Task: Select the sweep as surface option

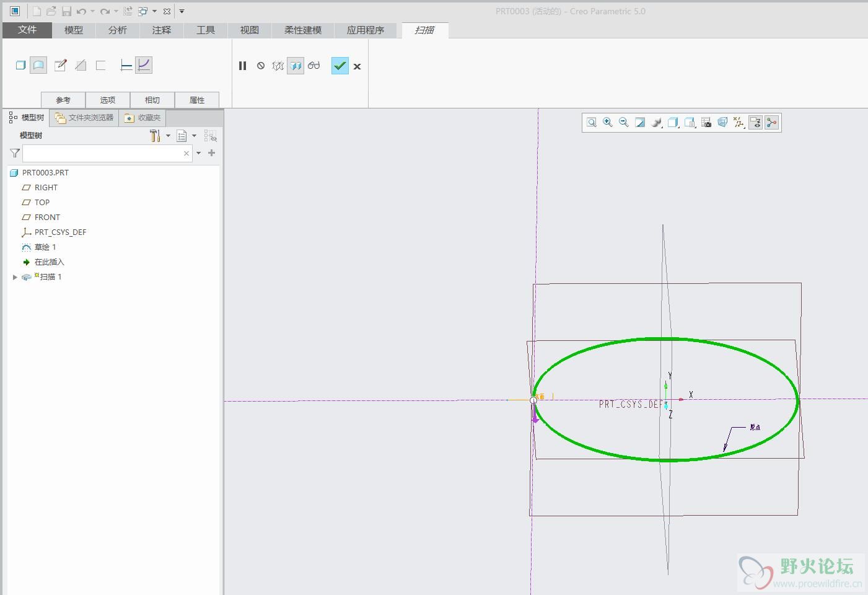Action: (38, 65)
